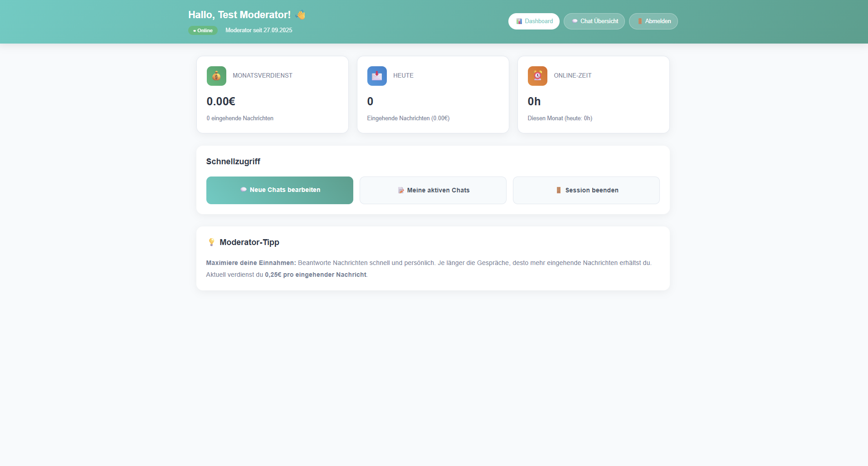This screenshot has height=466, width=868.
Task: Open Meine aktiven Chats
Action: 433,190
